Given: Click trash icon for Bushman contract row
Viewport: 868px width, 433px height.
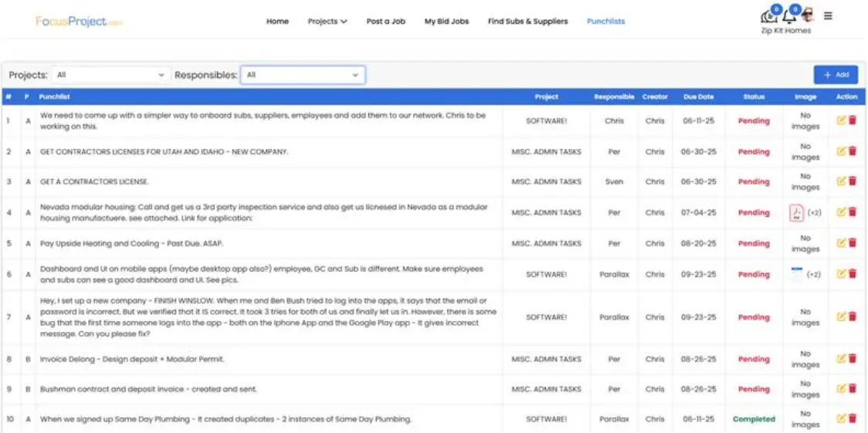Looking at the screenshot, I should click(x=853, y=389).
